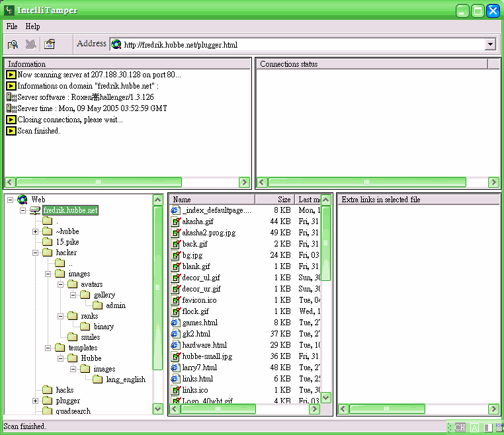Click the games.html page icon
Screen dimensions: 504x435
click(x=175, y=323)
